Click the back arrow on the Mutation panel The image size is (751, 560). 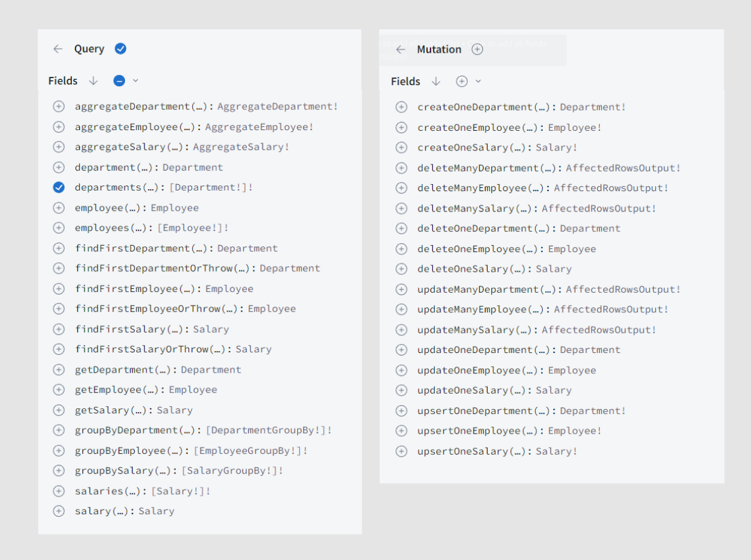click(400, 49)
